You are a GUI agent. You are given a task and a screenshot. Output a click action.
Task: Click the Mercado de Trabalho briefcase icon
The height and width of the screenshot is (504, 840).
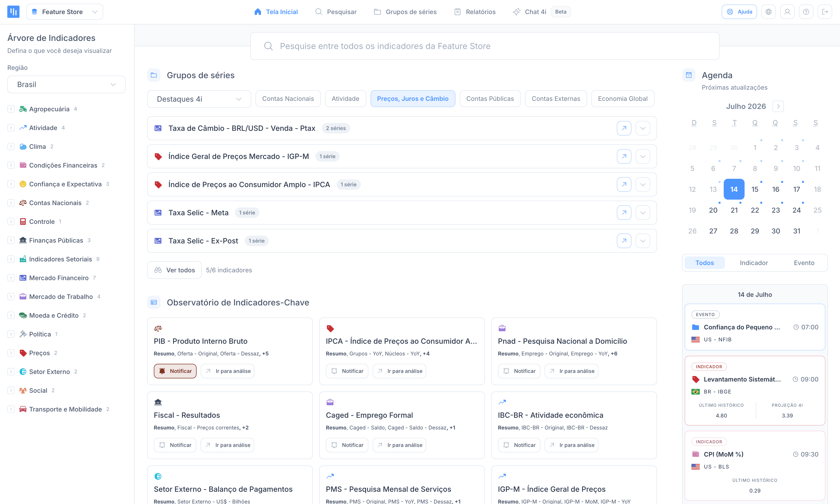(x=23, y=297)
